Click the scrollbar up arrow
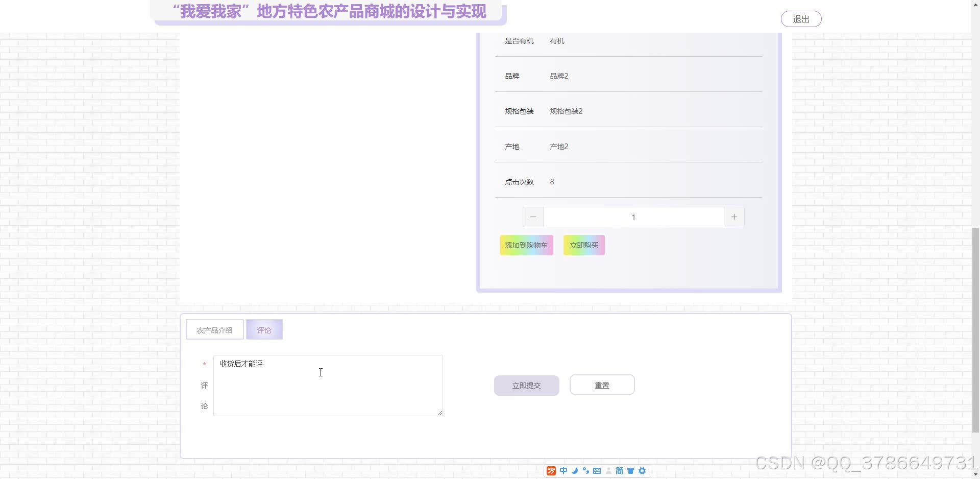 click(975, 4)
